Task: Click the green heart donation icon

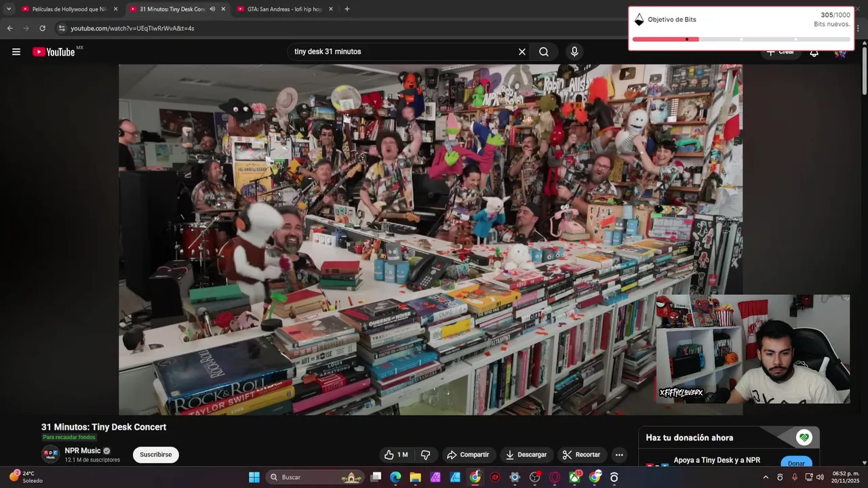Action: (804, 437)
